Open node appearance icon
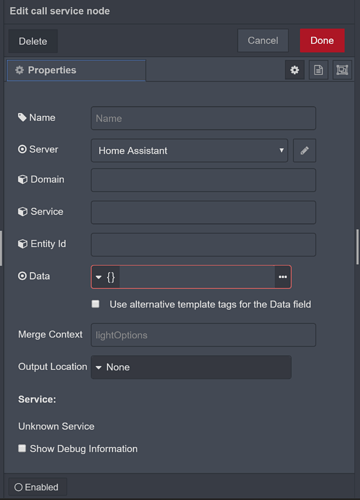Viewport: 360px width, 500px height. (342, 70)
